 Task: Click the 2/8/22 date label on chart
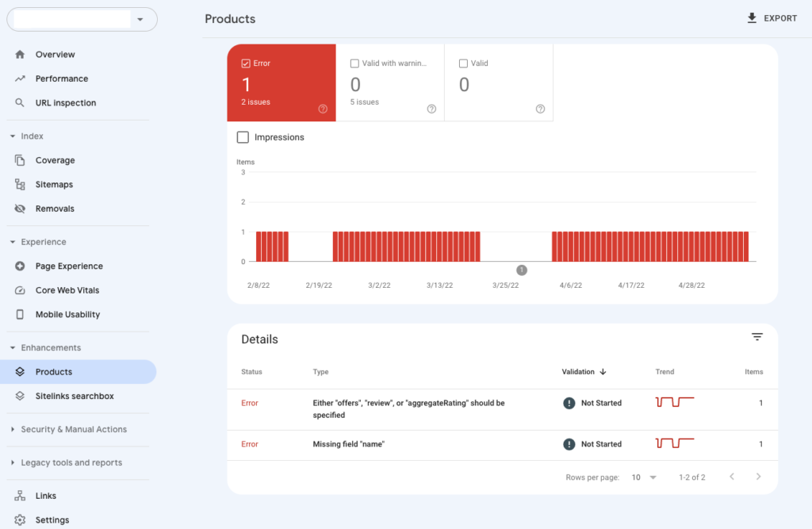259,286
